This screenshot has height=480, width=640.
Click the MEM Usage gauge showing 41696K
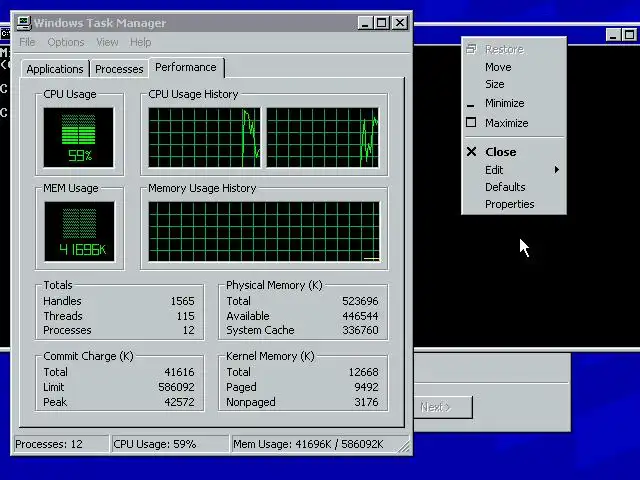tap(80, 231)
